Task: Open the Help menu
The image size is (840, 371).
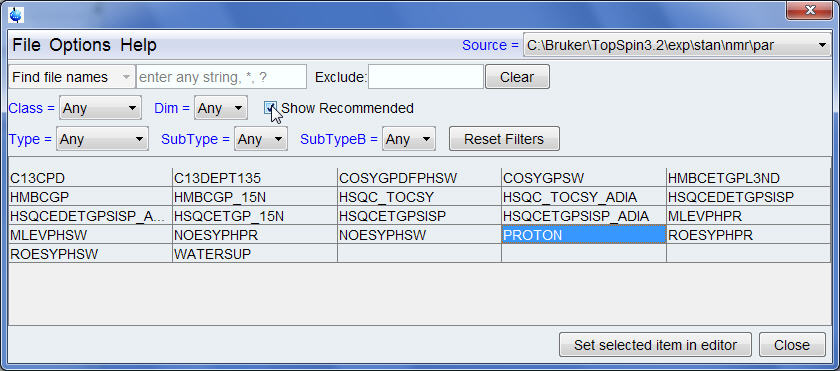Action: point(138,45)
